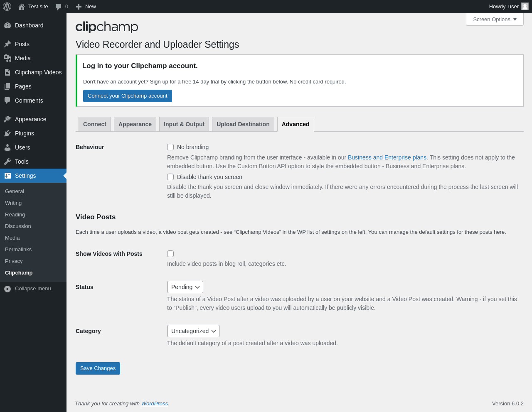Toggle Show Videos with Posts checkbox
Image resolution: width=532 pixels, height=412 pixels.
click(x=170, y=254)
